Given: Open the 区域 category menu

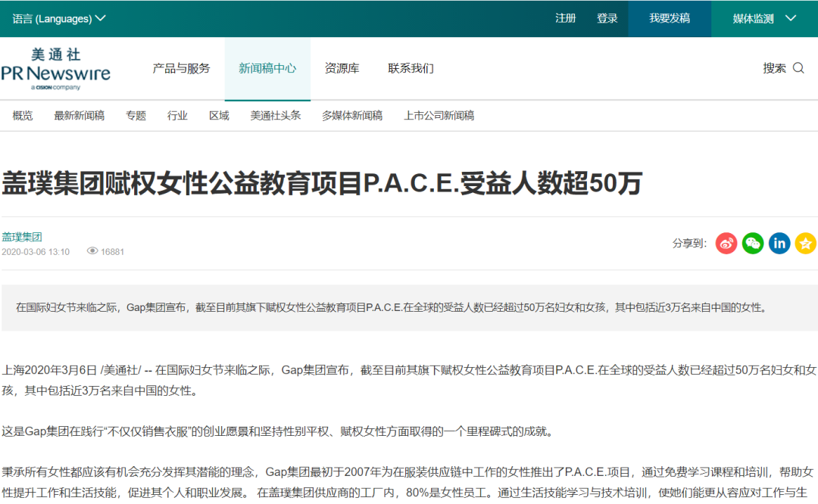Looking at the screenshot, I should tap(219, 115).
